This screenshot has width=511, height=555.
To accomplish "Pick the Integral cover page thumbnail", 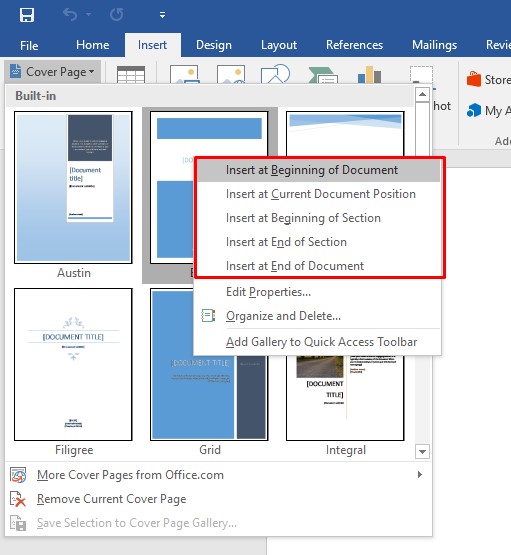I will (345, 398).
